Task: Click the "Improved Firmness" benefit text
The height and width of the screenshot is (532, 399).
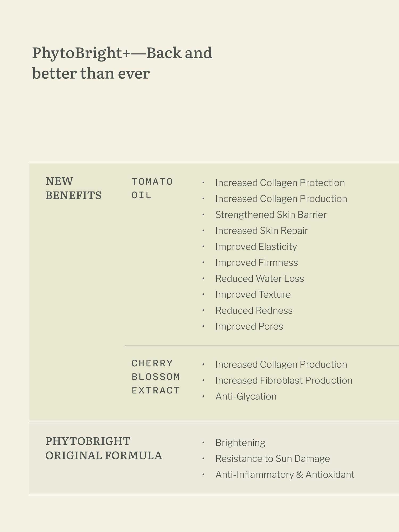Action: 256,263
